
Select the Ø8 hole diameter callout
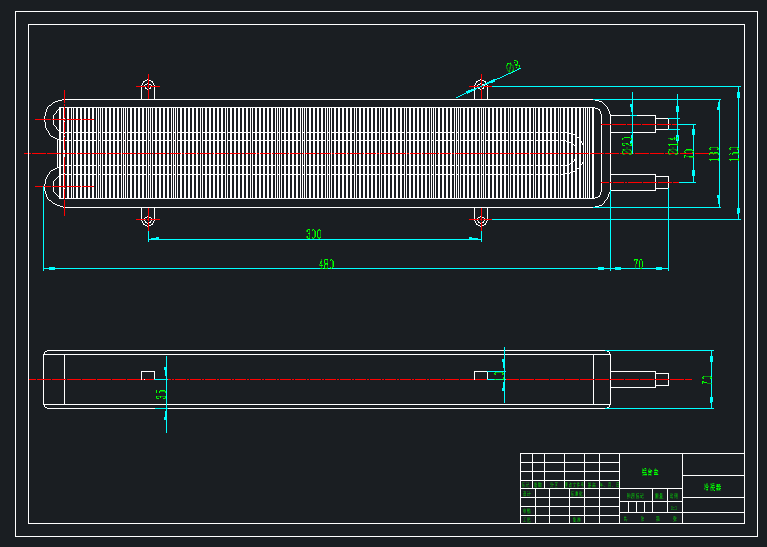coord(513,67)
